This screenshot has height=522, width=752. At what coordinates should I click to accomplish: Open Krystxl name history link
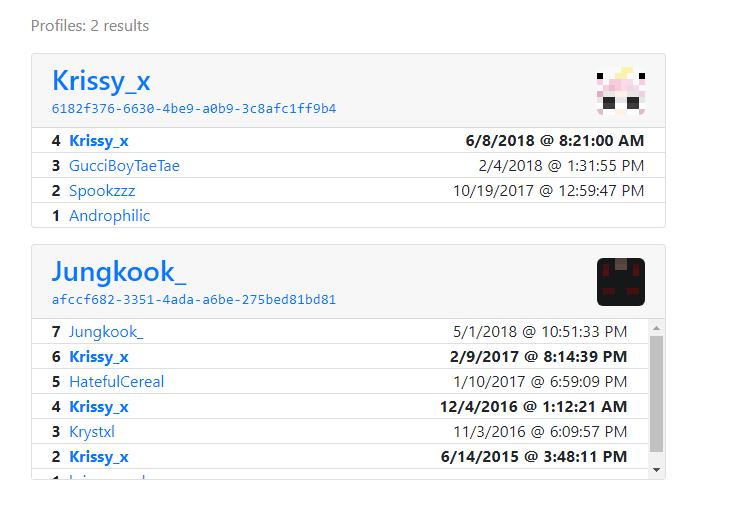tap(92, 432)
